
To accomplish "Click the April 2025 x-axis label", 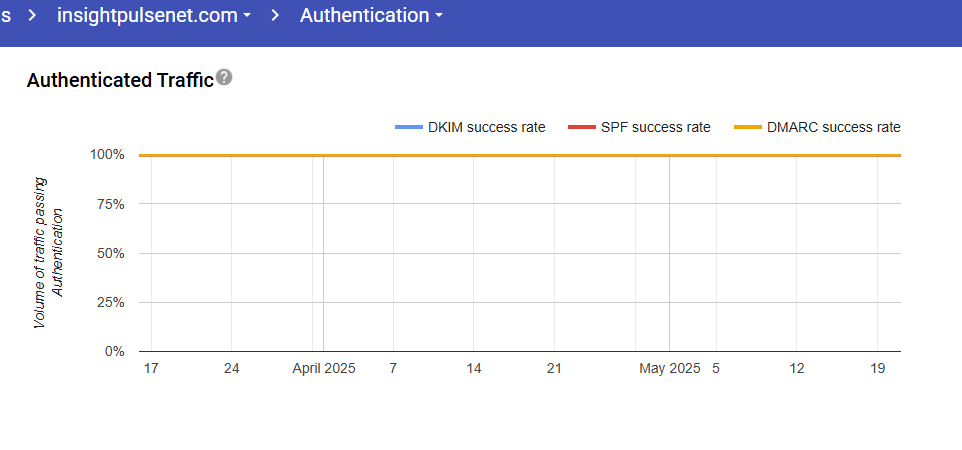I will pyautogui.click(x=323, y=369).
